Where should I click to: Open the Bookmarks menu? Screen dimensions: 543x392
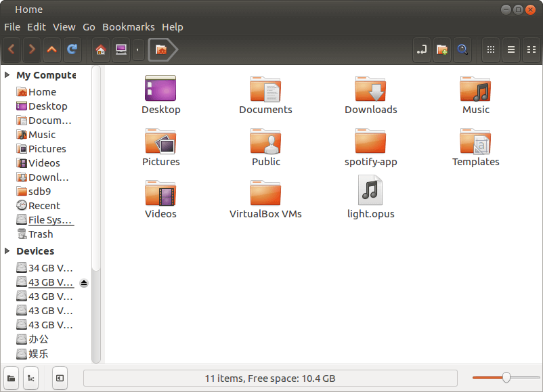click(128, 27)
